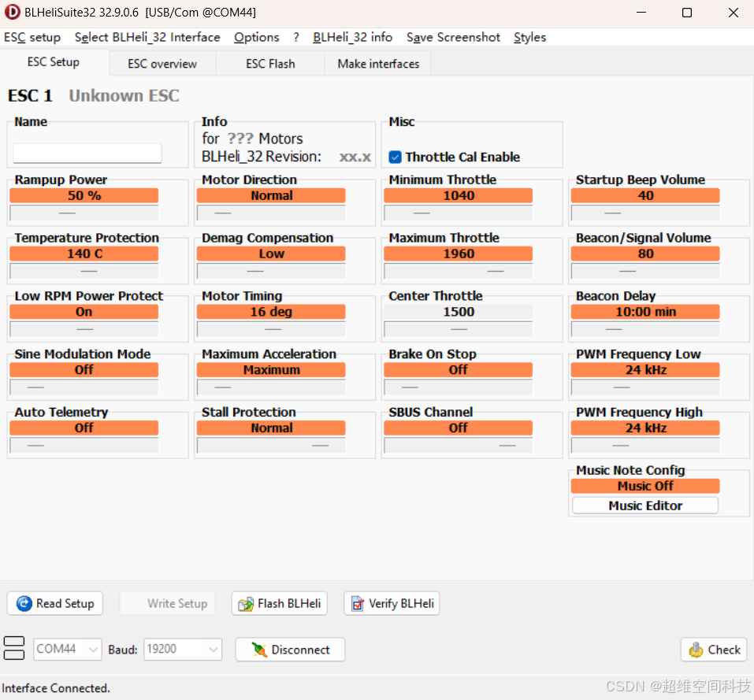Adjust the Beacon/Signal Volume slider
This screenshot has height=700, width=754.
[x=644, y=271]
